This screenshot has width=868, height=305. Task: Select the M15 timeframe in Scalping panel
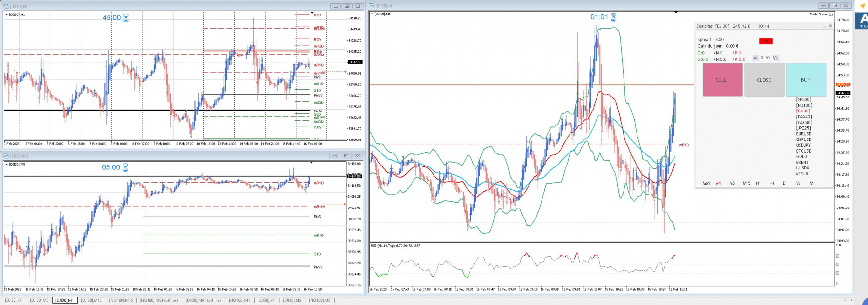click(746, 183)
